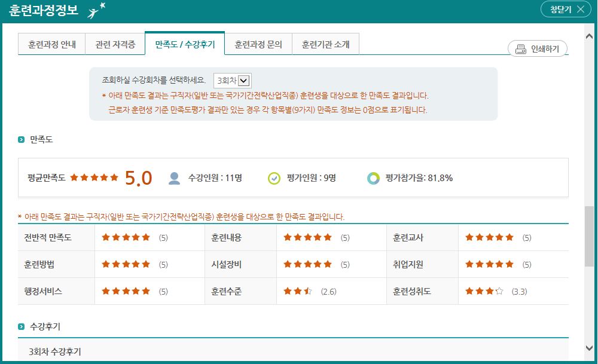Click the 평균만족도 star rating icons
This screenshot has height=364, width=598.
click(x=94, y=178)
